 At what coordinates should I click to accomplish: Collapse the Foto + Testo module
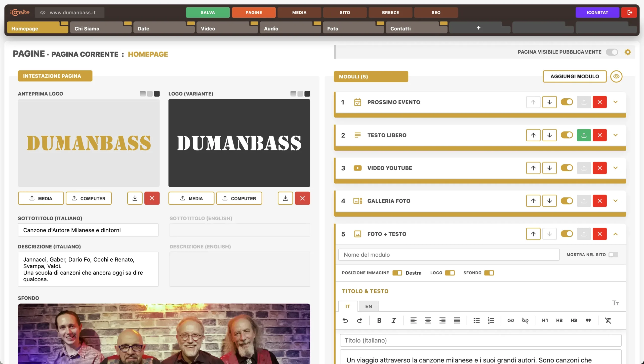click(x=615, y=234)
